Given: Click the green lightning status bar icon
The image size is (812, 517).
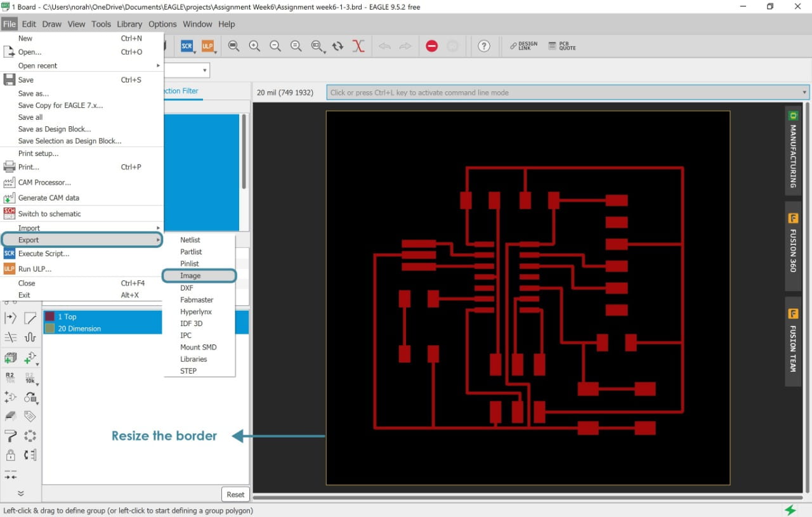Looking at the screenshot, I should pos(790,510).
